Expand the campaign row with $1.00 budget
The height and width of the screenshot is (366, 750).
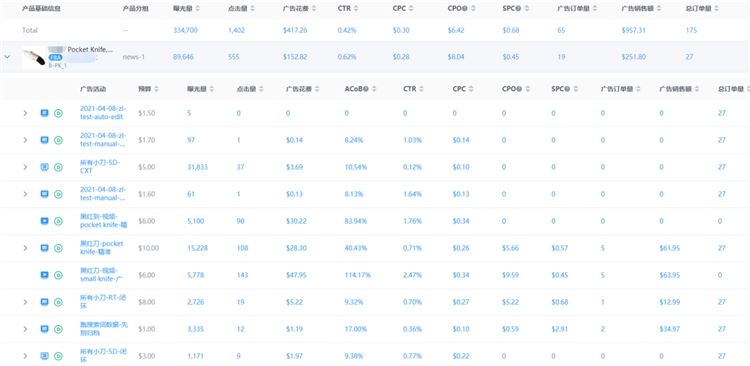tap(25, 329)
